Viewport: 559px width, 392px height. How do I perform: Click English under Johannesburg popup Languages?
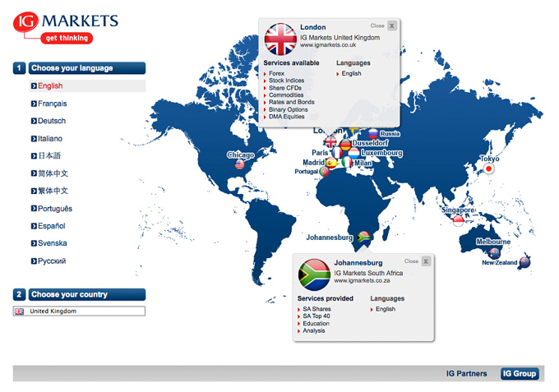(385, 309)
